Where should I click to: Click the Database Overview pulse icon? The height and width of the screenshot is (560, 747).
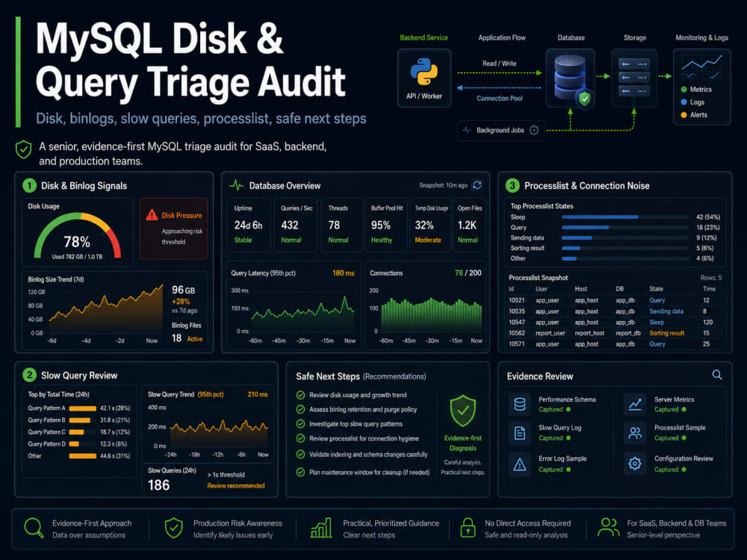click(x=236, y=185)
